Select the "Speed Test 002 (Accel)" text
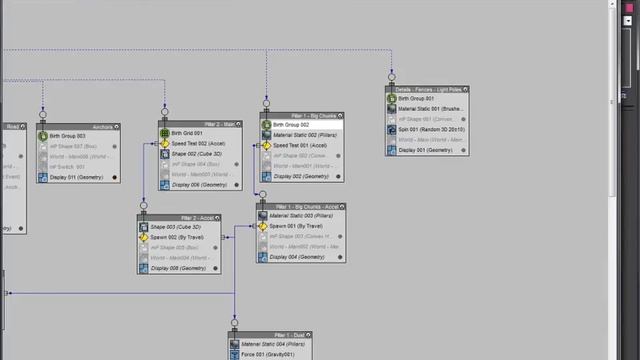Screen dimensions: 640x360 (x=198, y=144)
